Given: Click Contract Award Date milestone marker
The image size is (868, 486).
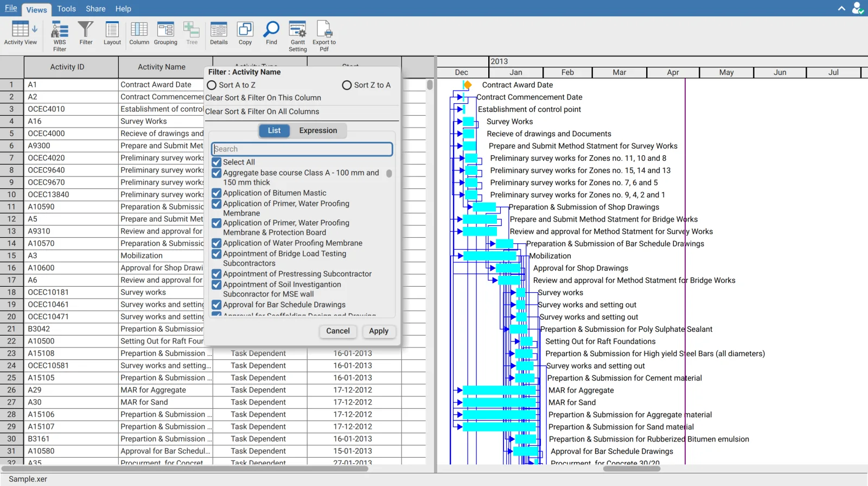Looking at the screenshot, I should [467, 85].
